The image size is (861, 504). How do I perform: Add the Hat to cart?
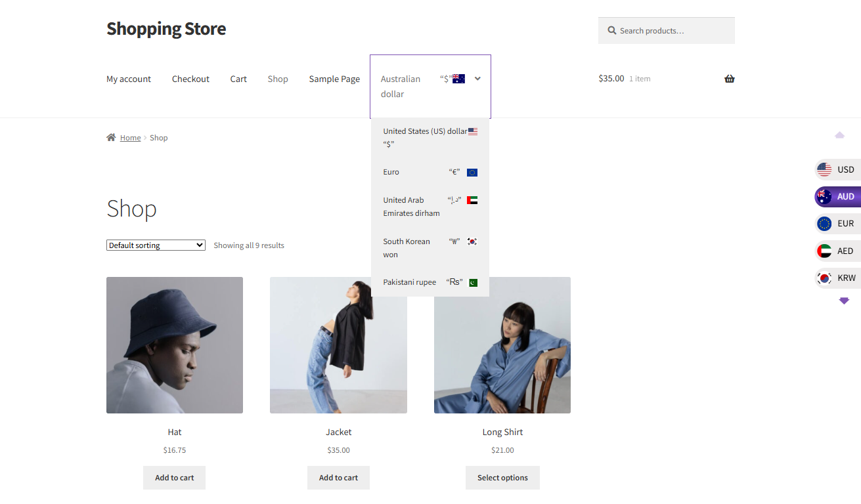coord(174,478)
